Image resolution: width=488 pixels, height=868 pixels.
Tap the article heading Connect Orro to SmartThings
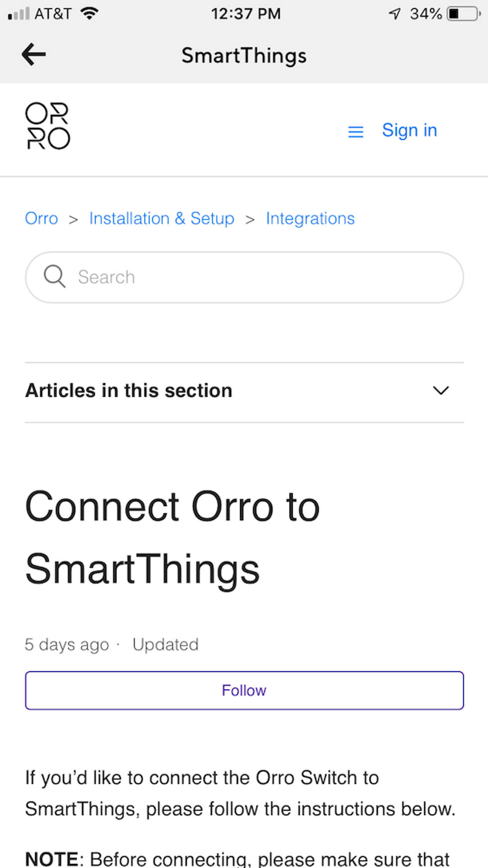[x=173, y=537]
